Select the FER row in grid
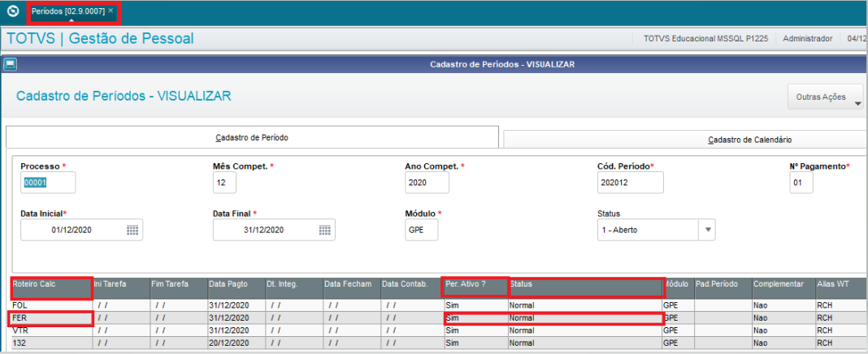868x354 pixels. click(438, 318)
